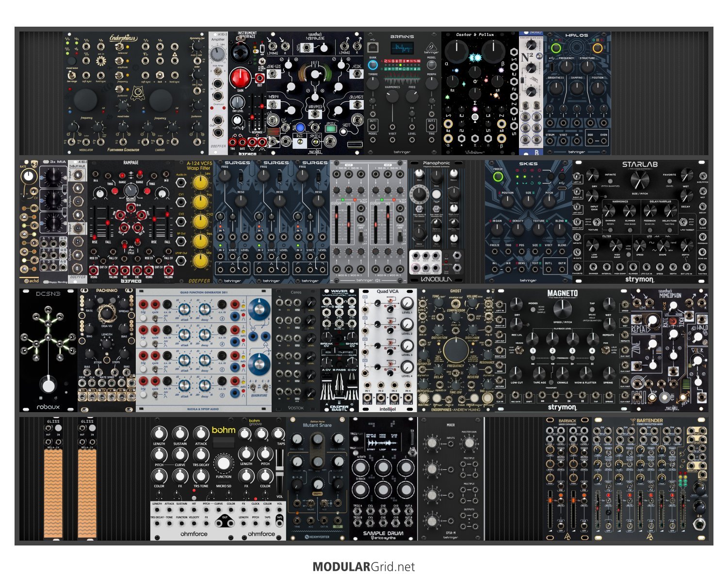Click the Harmonics knob on Brains
Viewport: 728px width, 577px height.
pos(392,96)
